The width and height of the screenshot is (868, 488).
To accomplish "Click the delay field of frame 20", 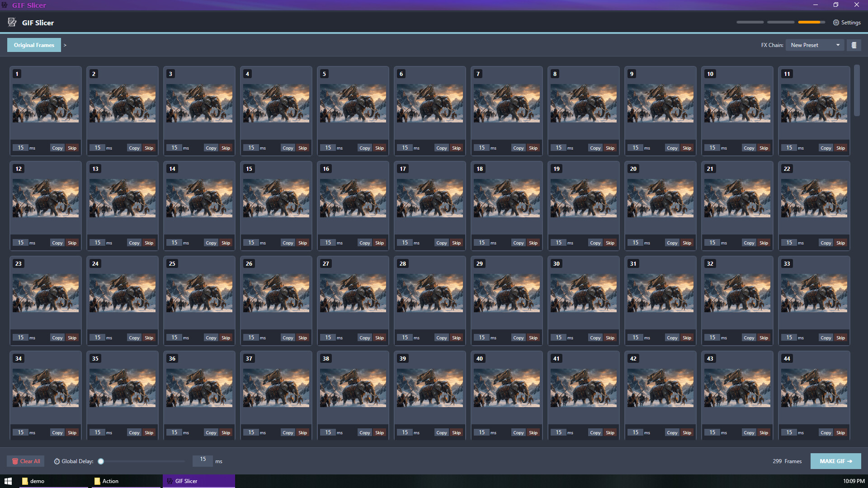I will 636,243.
